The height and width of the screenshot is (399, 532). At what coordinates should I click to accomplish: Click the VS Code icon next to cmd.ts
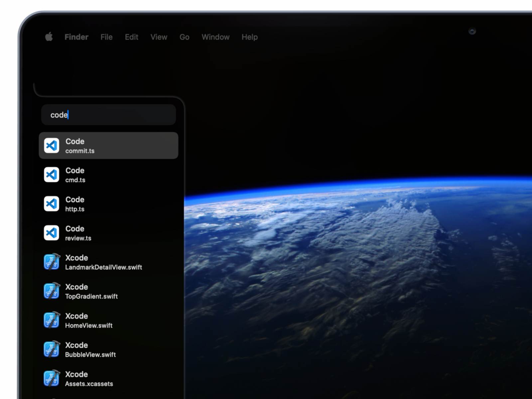pyautogui.click(x=52, y=175)
